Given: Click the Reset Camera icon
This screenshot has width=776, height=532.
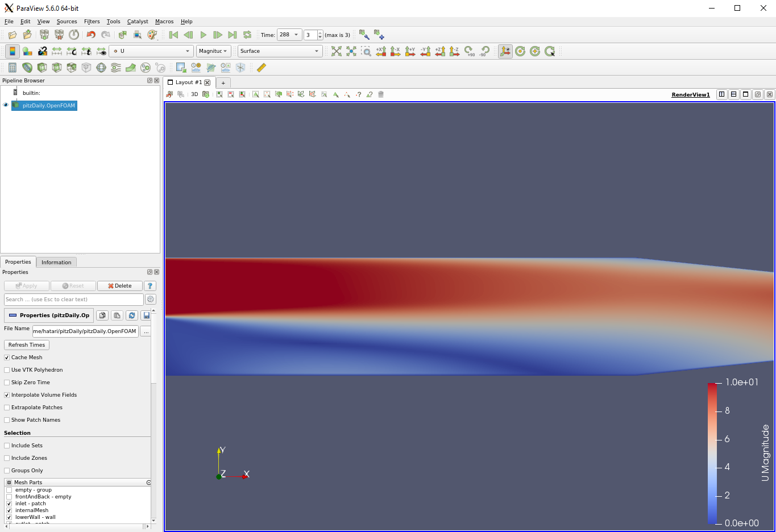Looking at the screenshot, I should click(x=337, y=51).
